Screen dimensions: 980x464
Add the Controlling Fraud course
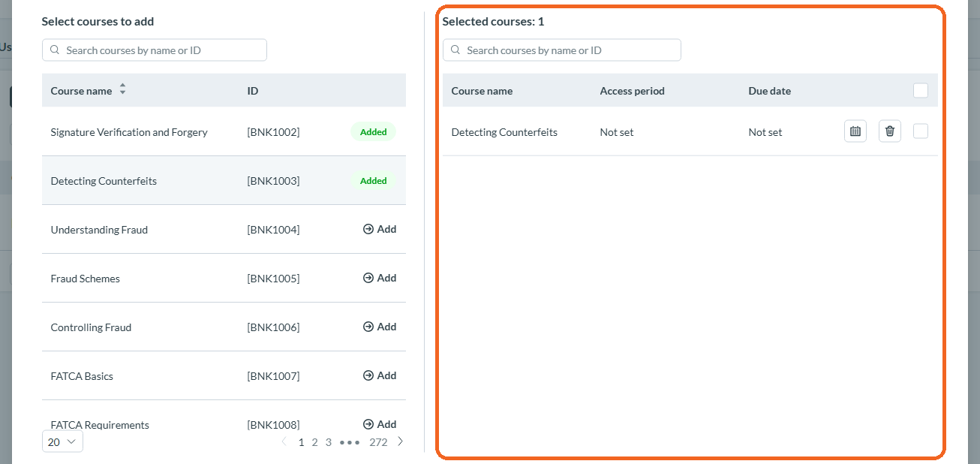coord(380,327)
